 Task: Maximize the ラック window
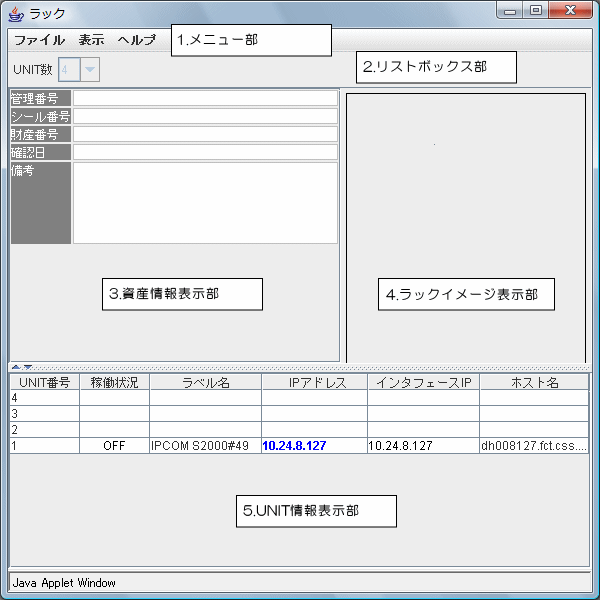[x=536, y=11]
